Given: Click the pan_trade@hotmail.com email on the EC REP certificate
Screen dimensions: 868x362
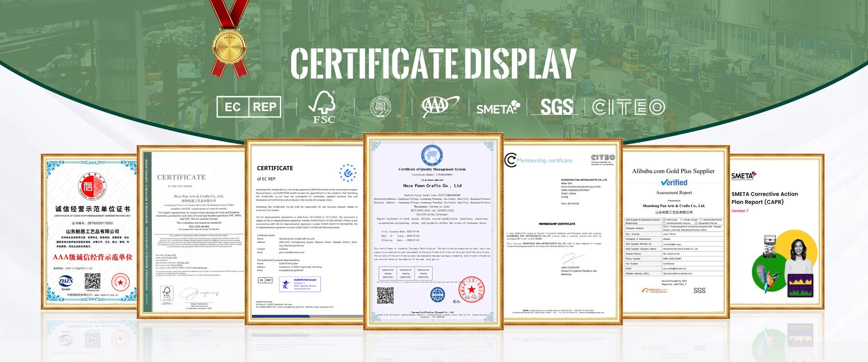Looking at the screenshot, I should 292,252.
